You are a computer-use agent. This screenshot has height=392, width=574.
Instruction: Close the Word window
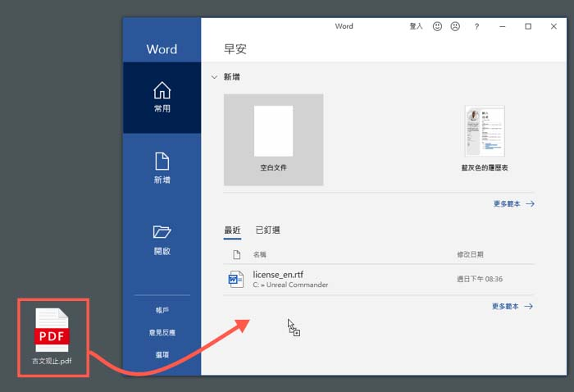553,26
